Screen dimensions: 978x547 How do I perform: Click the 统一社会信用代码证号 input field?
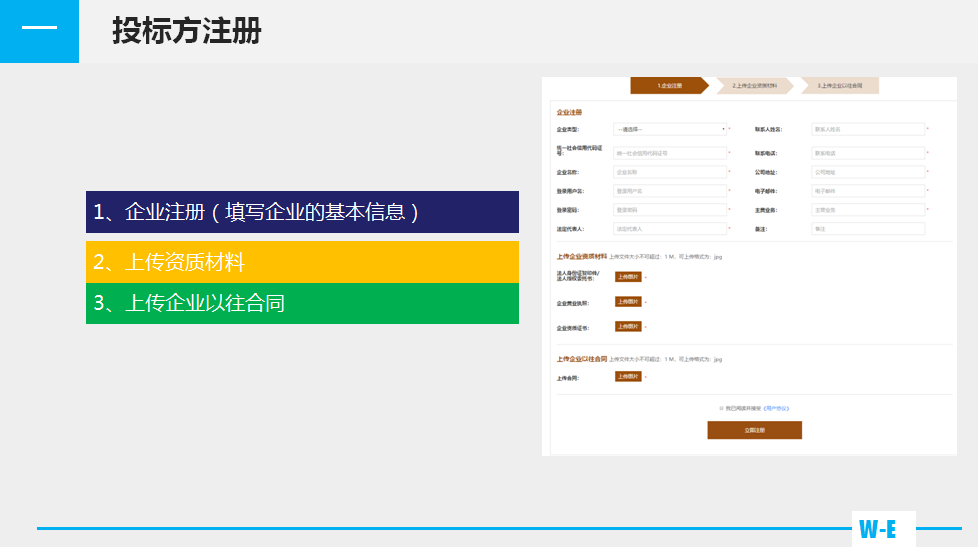[x=669, y=153]
